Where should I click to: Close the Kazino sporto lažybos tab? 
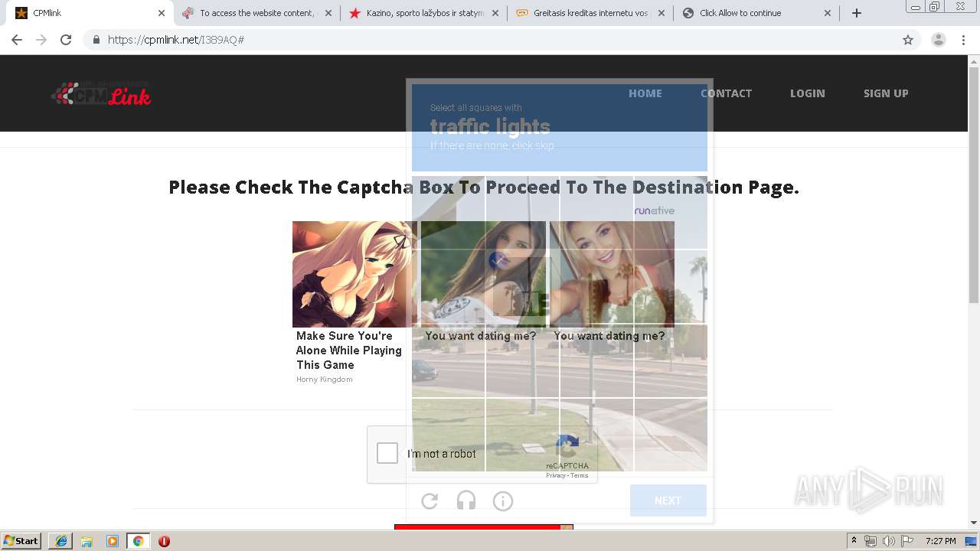click(x=495, y=13)
